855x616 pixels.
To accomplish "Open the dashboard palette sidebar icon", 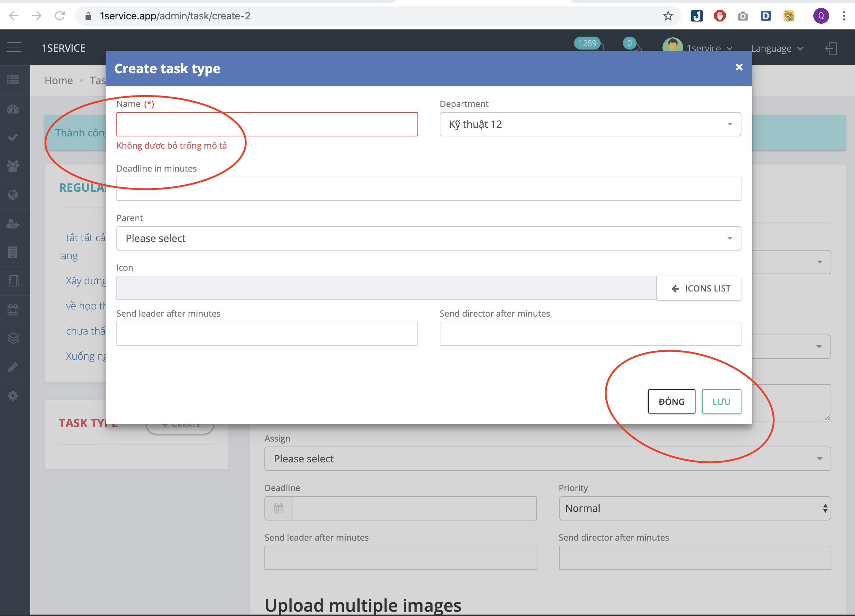I will click(13, 109).
